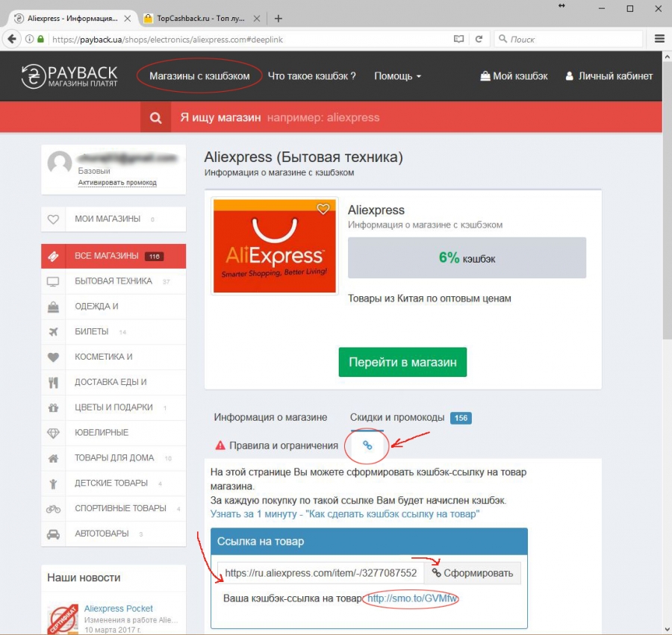The height and width of the screenshot is (635, 672).
Task: Click the Сформировать button
Action: 473,573
